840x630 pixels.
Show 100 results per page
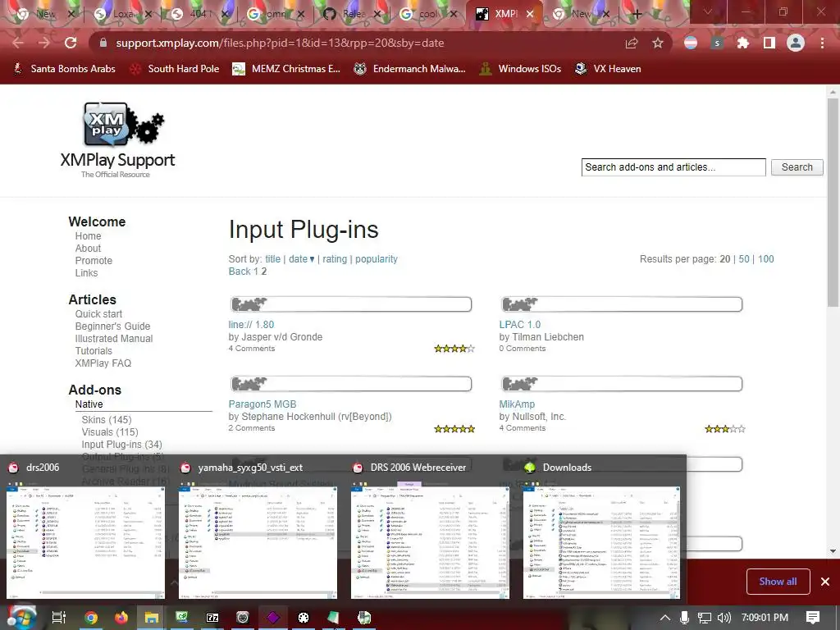(x=765, y=258)
